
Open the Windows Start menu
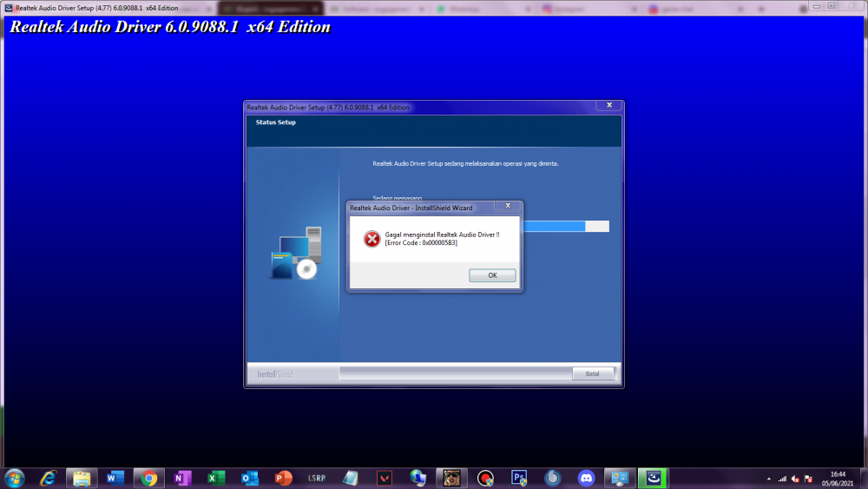15,478
